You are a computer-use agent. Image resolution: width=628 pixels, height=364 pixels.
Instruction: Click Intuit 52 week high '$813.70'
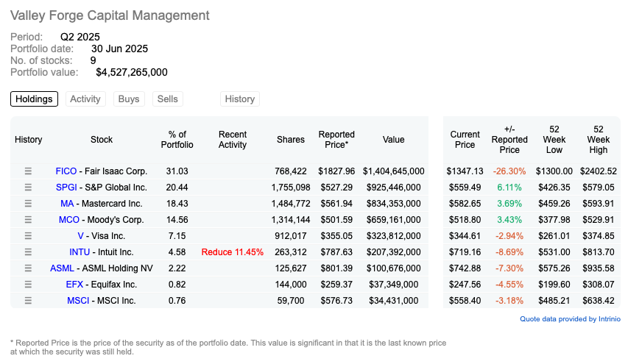pos(599,252)
